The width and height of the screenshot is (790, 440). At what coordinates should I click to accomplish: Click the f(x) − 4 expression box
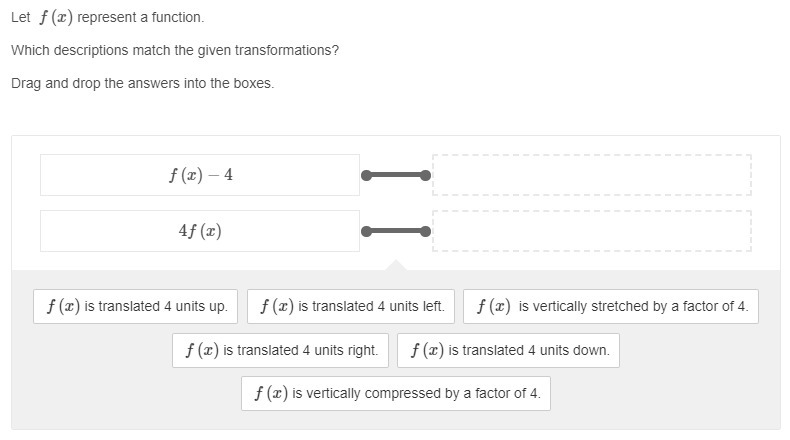point(200,175)
